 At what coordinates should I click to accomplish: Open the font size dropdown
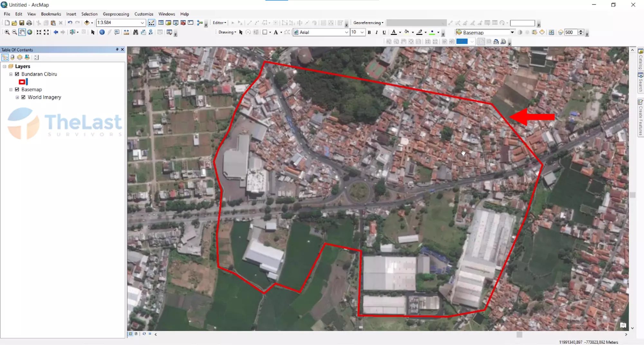362,33
